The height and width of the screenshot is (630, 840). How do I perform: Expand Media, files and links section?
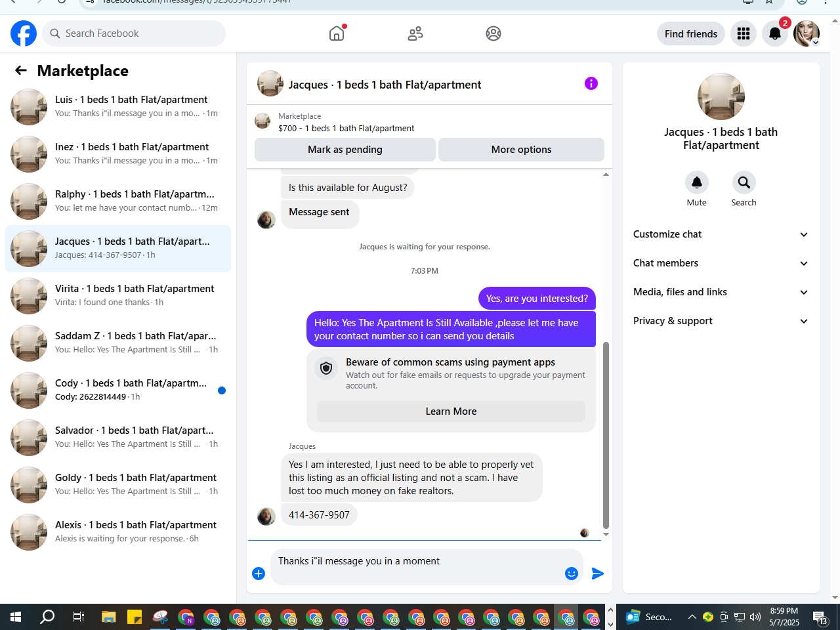pos(721,292)
